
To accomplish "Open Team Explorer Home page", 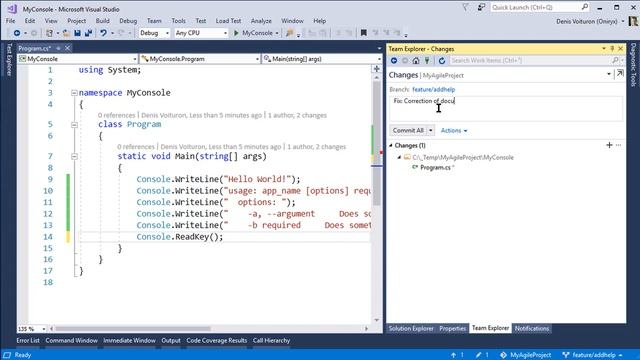I will [x=416, y=60].
